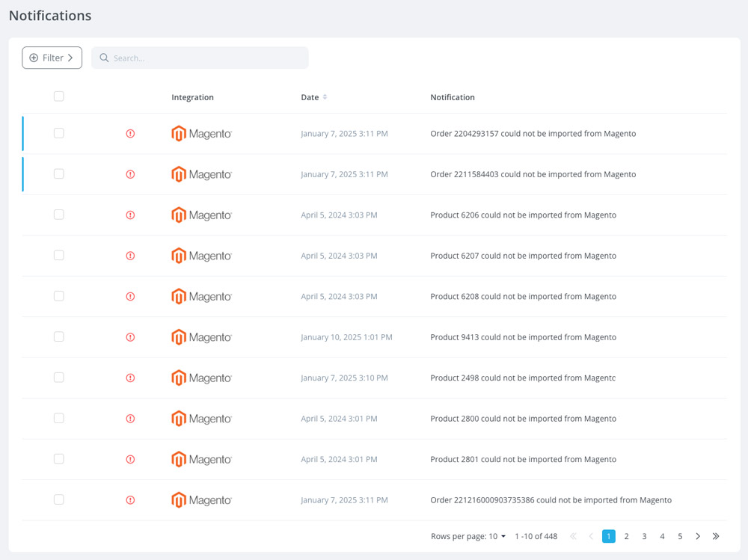Image resolution: width=748 pixels, height=560 pixels.
Task: Click into the Search field
Action: click(200, 58)
